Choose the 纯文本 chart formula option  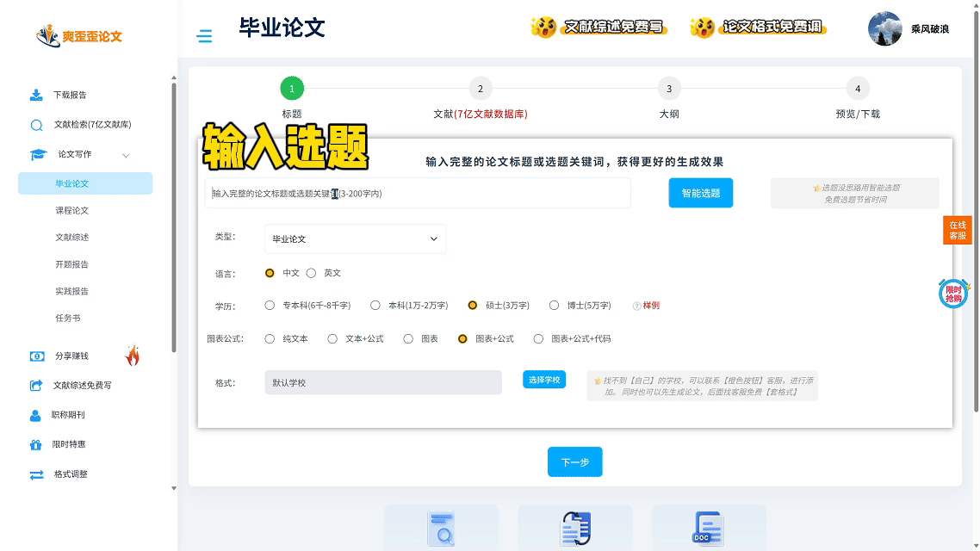point(270,339)
